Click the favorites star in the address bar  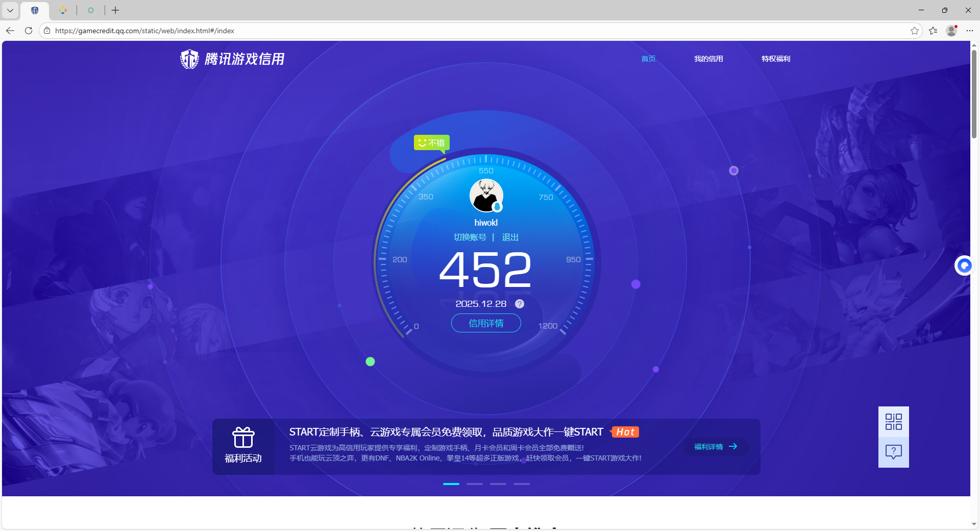coord(915,31)
